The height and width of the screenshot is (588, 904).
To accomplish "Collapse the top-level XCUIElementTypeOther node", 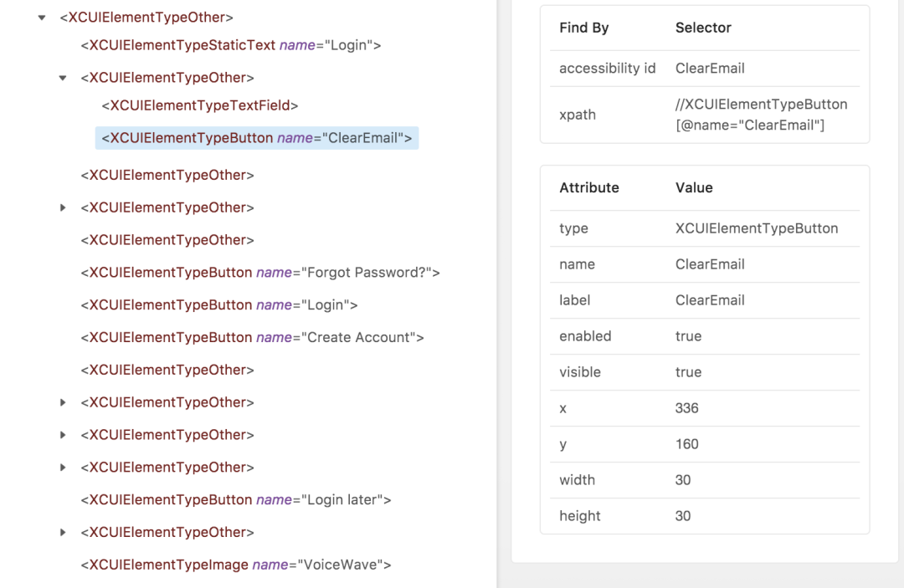I will (42, 17).
